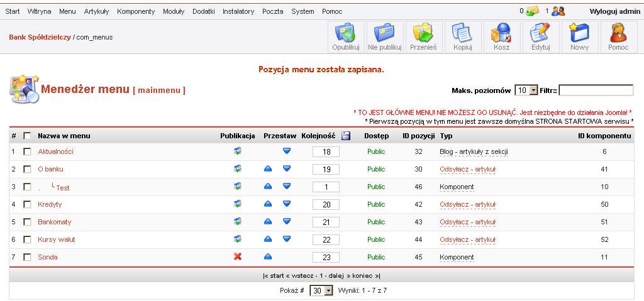Image resolution: width=644 pixels, height=301 pixels.
Task: Move Aktualności down with blue arrow
Action: [287, 151]
